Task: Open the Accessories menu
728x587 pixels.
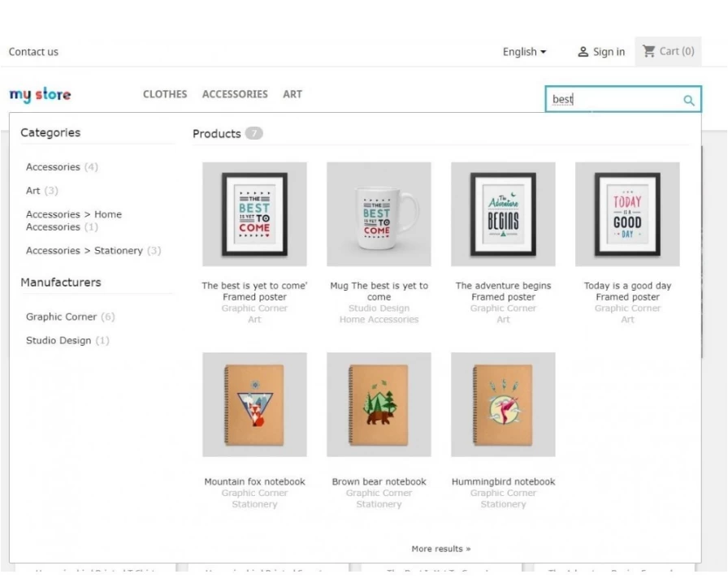Action: click(x=235, y=94)
